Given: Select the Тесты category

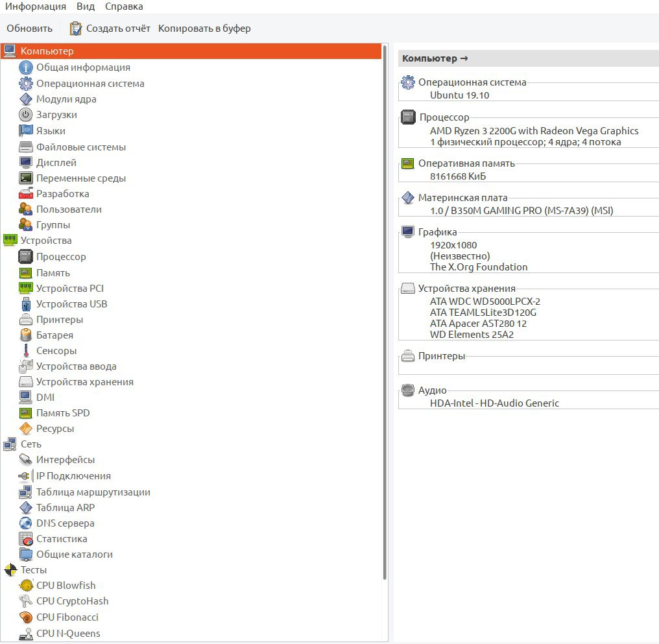Looking at the screenshot, I should point(34,570).
